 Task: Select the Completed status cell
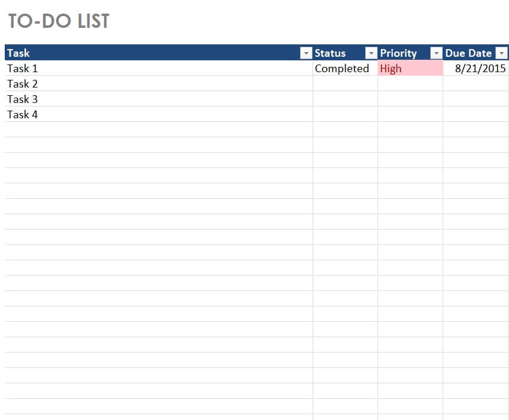click(342, 69)
